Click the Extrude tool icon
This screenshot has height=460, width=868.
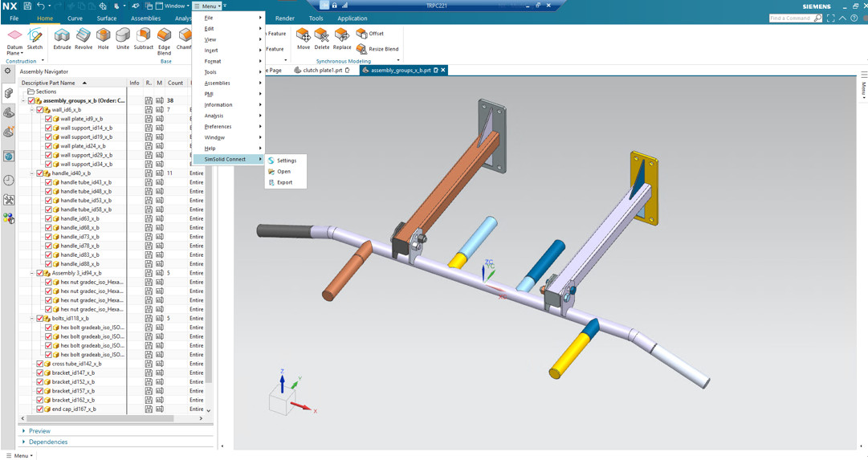click(x=62, y=38)
